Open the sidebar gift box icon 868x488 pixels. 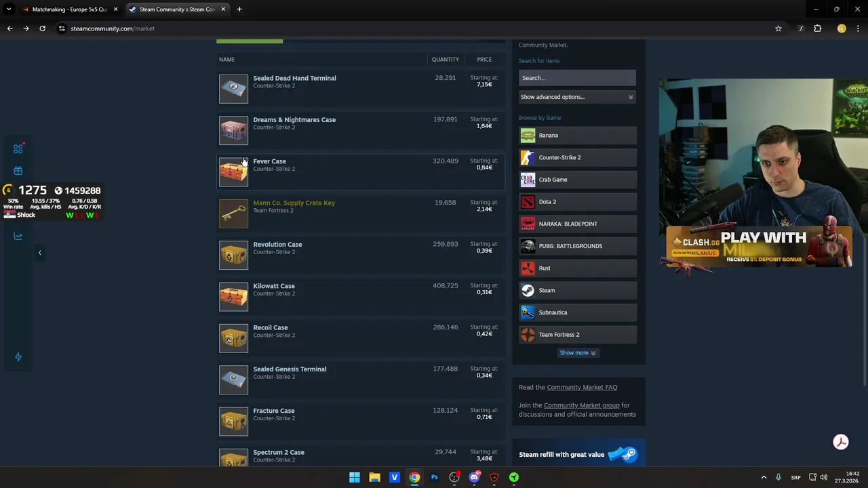point(18,170)
